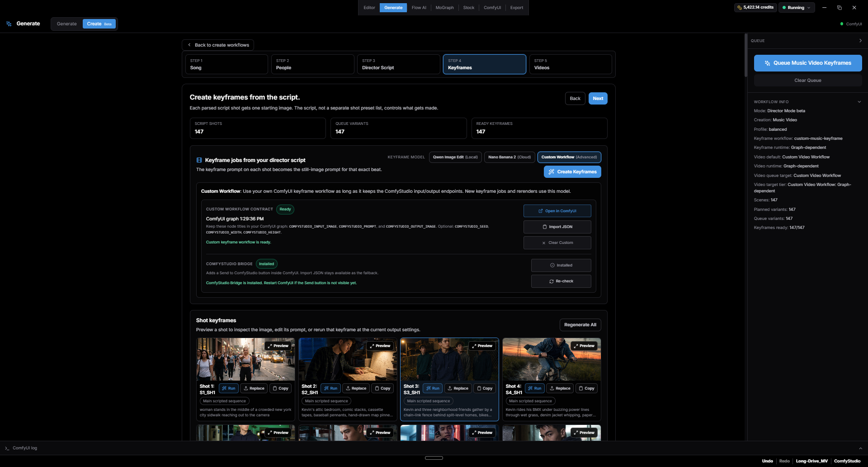Open the Editor tab in the top bar

click(x=369, y=8)
